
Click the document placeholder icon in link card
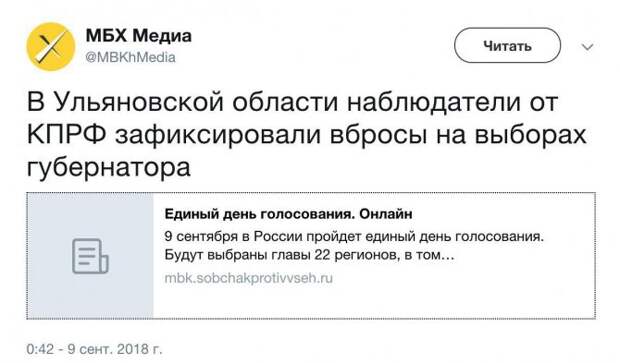click(90, 256)
